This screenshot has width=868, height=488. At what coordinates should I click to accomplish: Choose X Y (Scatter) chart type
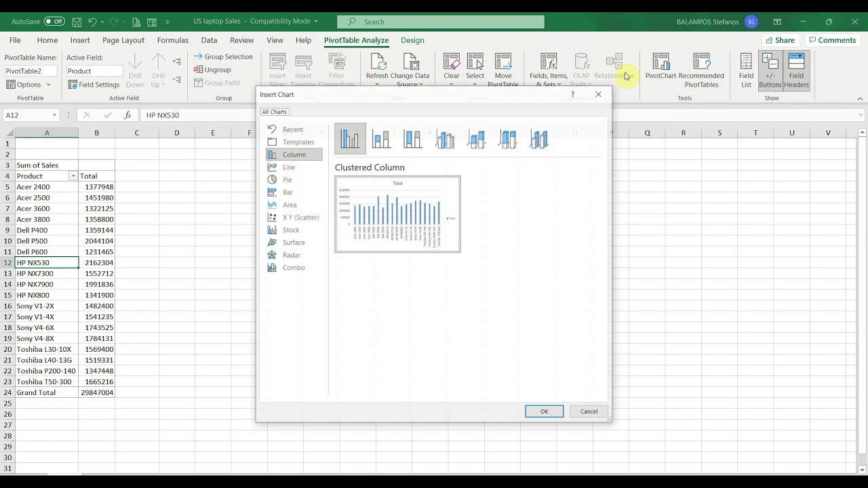[300, 218]
